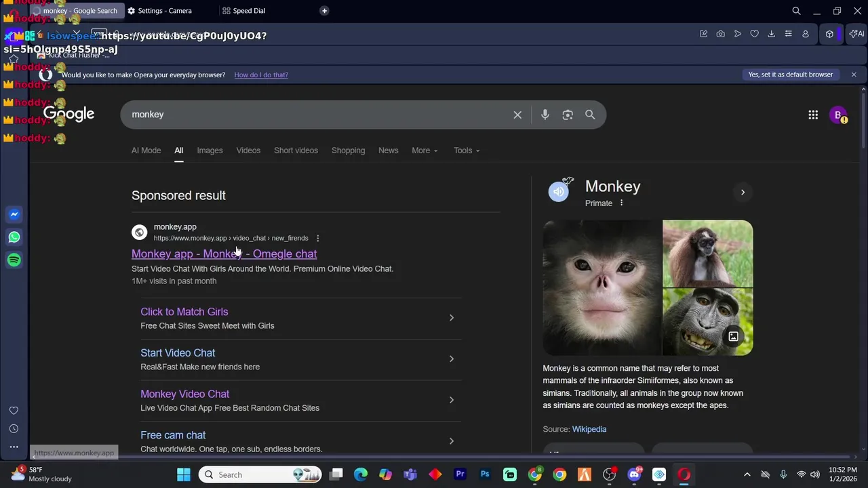Switch to Speed Dial browser tab
This screenshot has width=868, height=488.
tap(250, 11)
